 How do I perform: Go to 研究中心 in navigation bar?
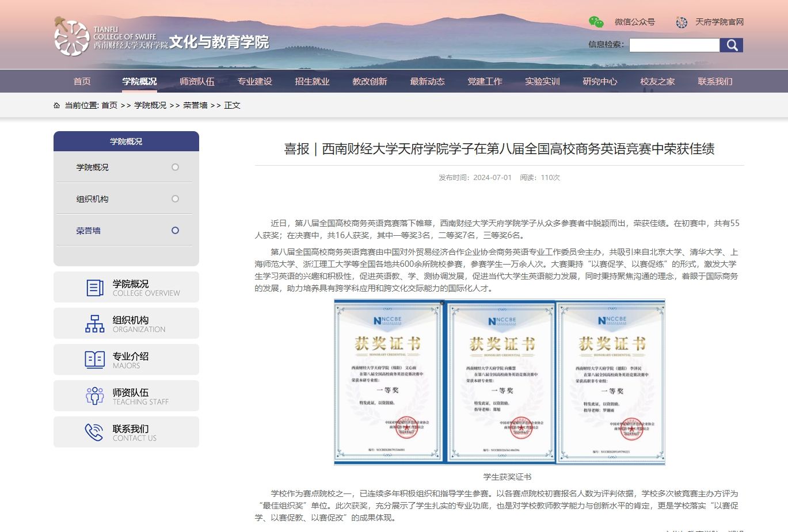click(600, 82)
